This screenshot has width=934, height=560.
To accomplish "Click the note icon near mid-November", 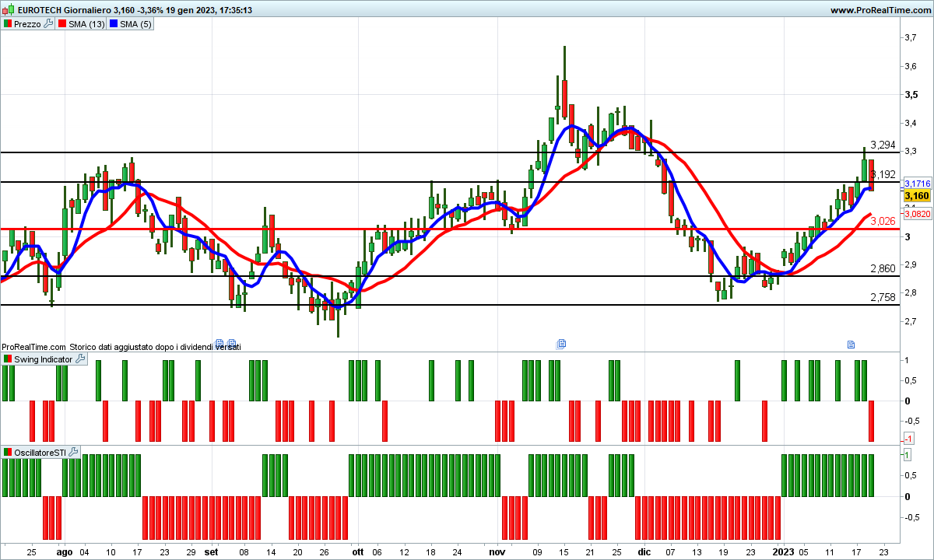I will pyautogui.click(x=560, y=343).
